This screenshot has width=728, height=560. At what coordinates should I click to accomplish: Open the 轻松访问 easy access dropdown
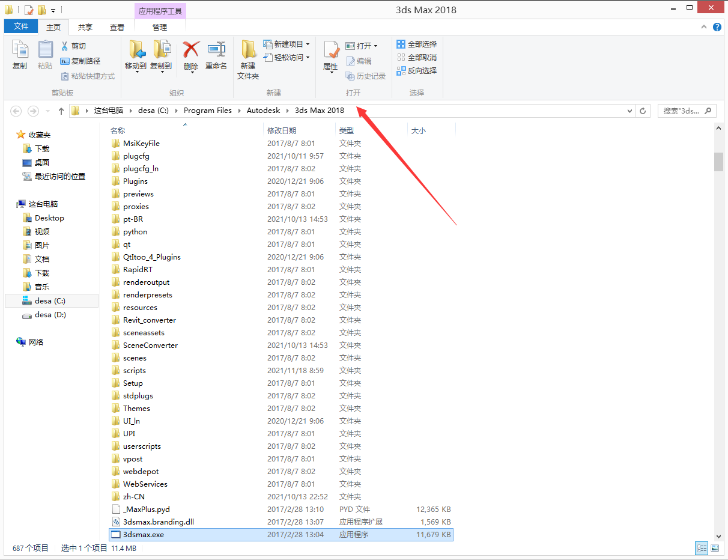coord(287,58)
